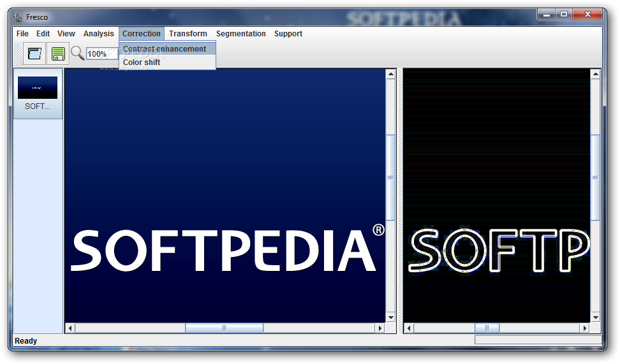Open the Transform menu
The image size is (620, 364).
click(188, 34)
